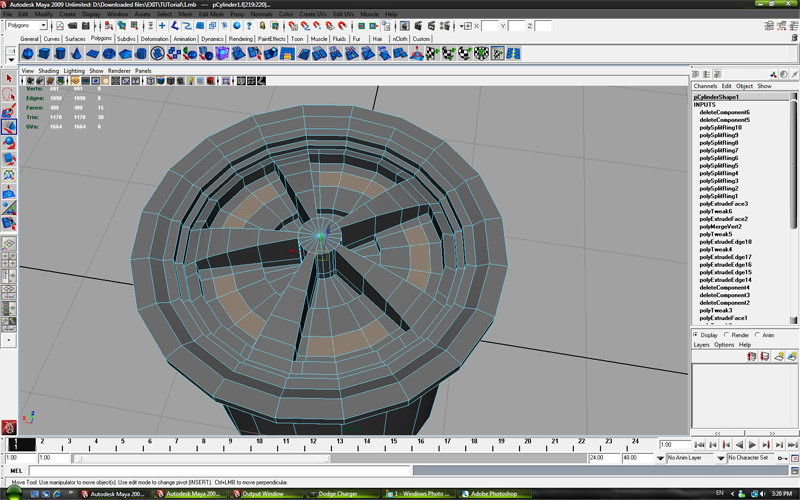Viewport: 800px width, 500px height.
Task: Click frame 12 on the time slider
Action: [312, 443]
